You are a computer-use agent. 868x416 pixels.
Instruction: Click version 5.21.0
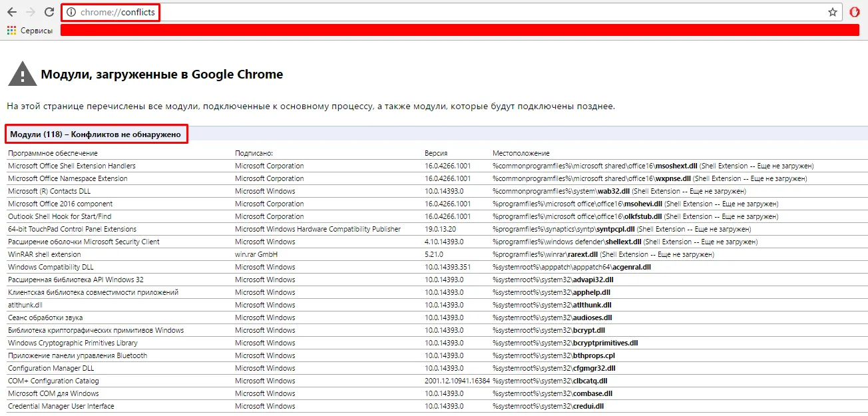click(435, 254)
